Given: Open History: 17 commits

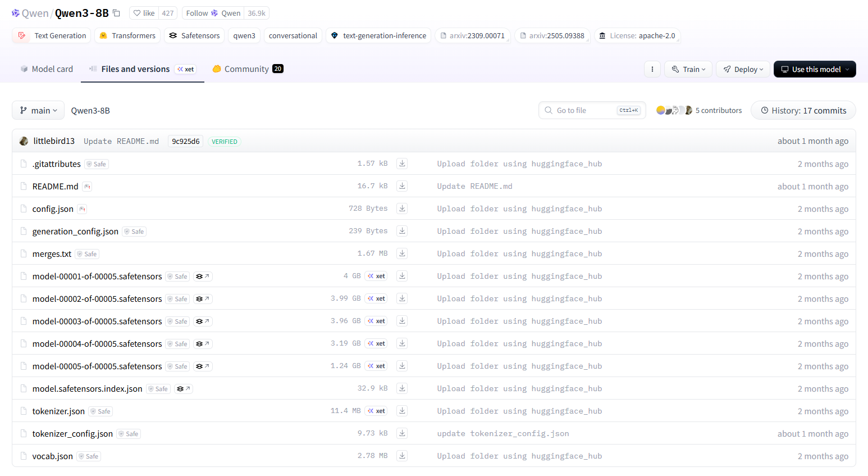Looking at the screenshot, I should (x=803, y=110).
